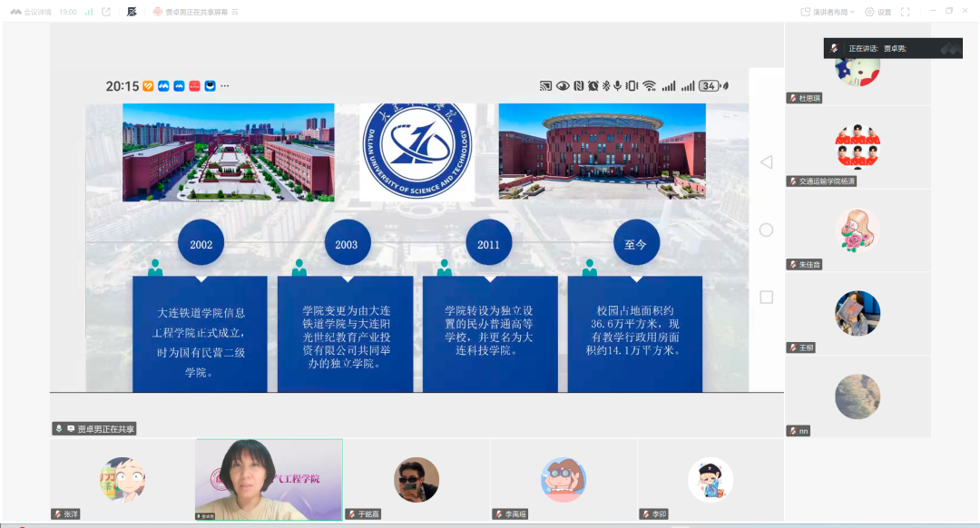Click the 朱佳音 name label
Image resolution: width=980 pixels, height=528 pixels.
(804, 264)
